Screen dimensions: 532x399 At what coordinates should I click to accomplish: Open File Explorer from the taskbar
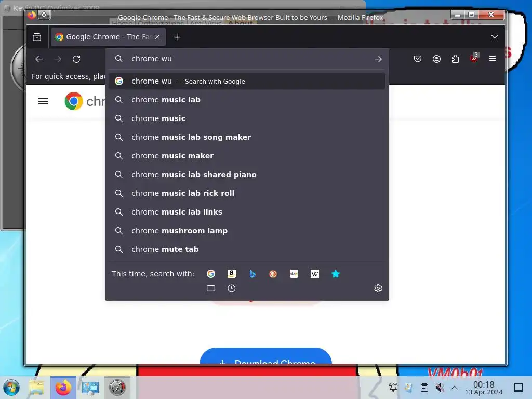click(x=36, y=388)
